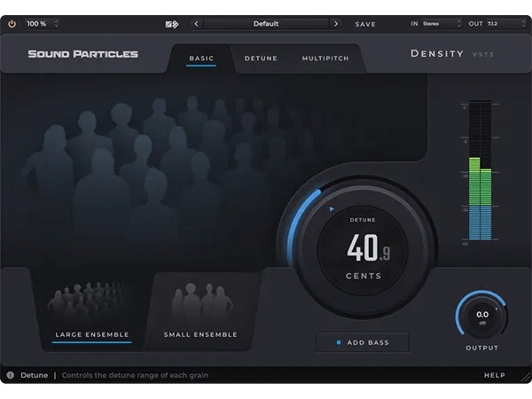Viewport: 532px width, 399px height.
Task: Go to previous preset arrow
Action: [x=196, y=24]
